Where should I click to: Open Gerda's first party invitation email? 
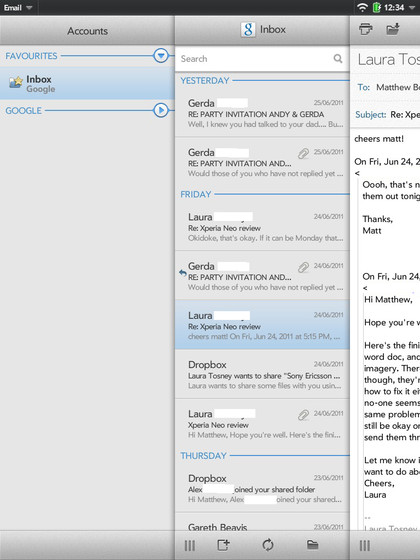[x=262, y=113]
